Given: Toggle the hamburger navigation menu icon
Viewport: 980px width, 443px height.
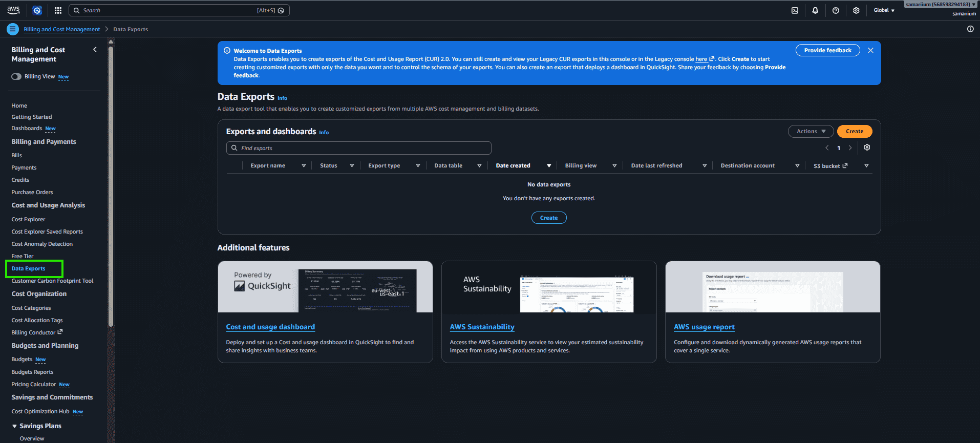Looking at the screenshot, I should tap(13, 29).
